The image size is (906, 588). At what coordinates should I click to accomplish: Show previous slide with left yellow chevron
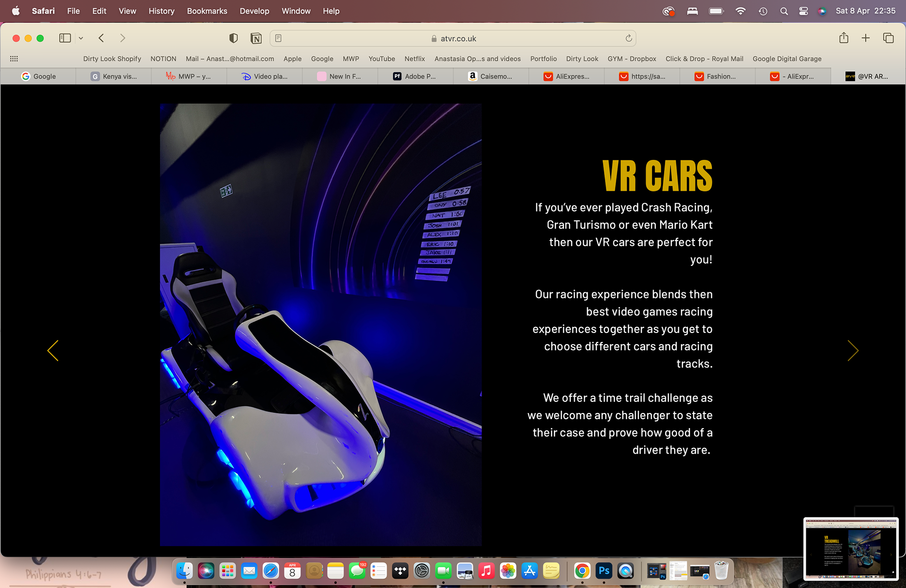point(53,350)
